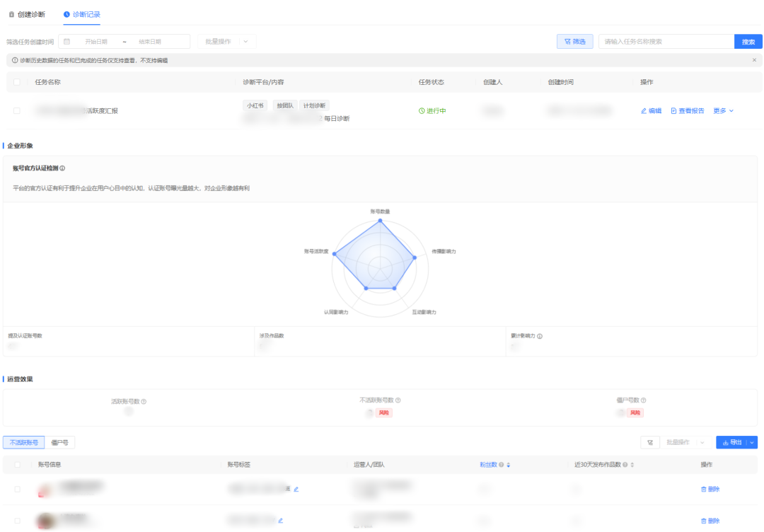Click the filter icon beside lower 批量操作
Viewport: 764px width, 532px height.
click(x=649, y=442)
